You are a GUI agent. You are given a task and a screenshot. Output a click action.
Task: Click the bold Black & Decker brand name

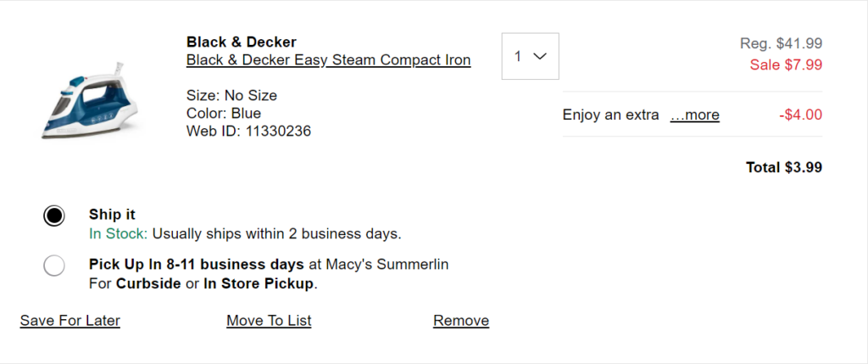tap(241, 42)
